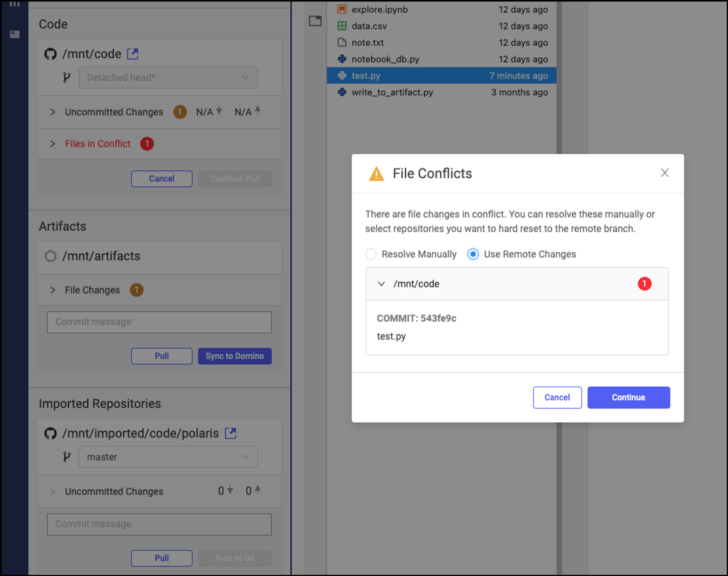Select highlighted test.py file row
The width and height of the screenshot is (728, 576).
(442, 76)
